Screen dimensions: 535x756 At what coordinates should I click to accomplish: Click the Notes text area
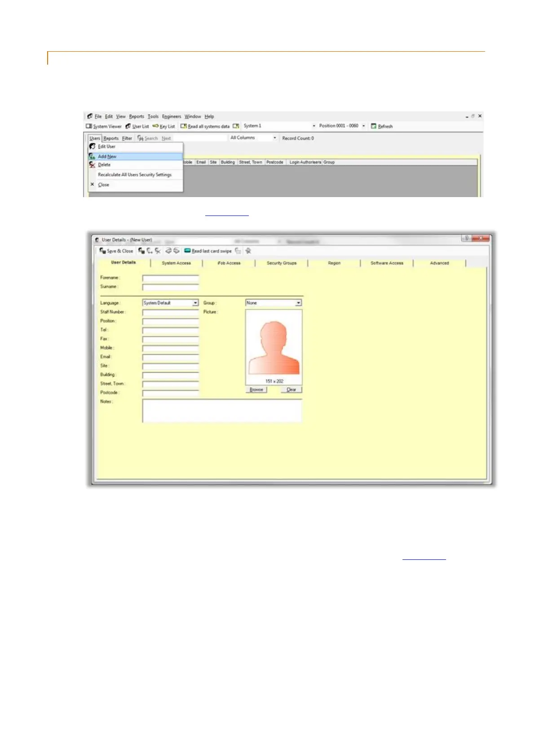point(222,411)
